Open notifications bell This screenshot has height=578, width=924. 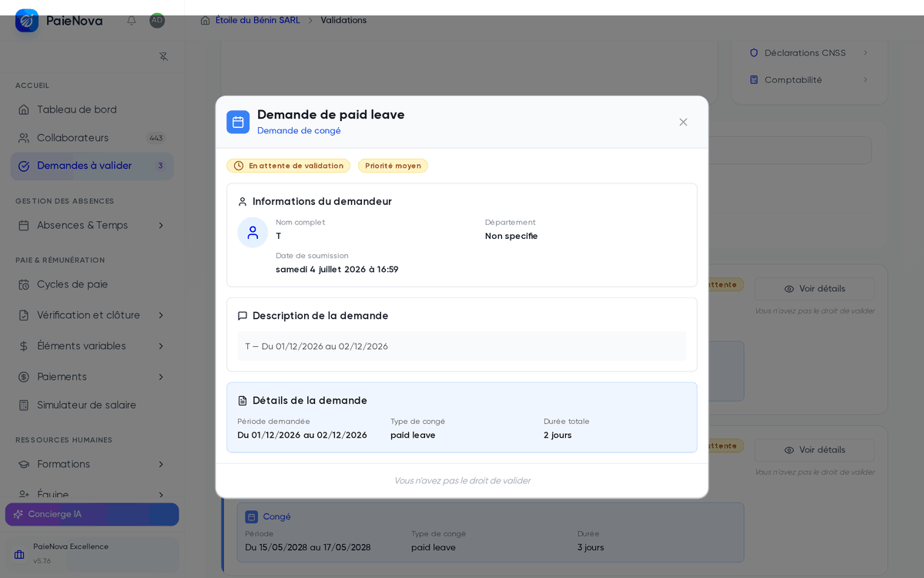tap(132, 21)
